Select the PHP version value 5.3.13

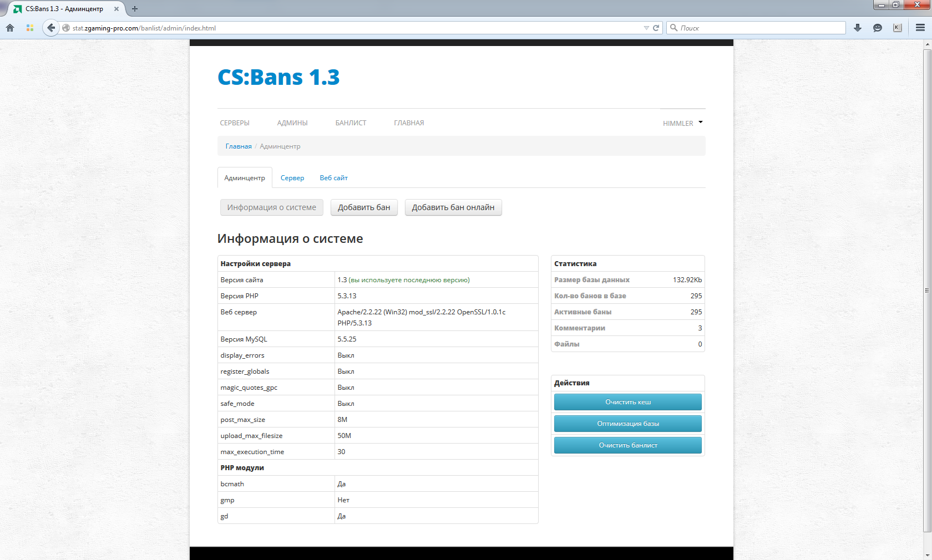[x=347, y=296]
